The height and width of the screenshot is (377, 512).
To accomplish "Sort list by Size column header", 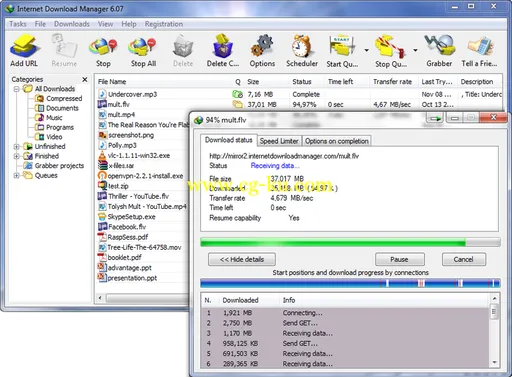I will tap(266, 82).
